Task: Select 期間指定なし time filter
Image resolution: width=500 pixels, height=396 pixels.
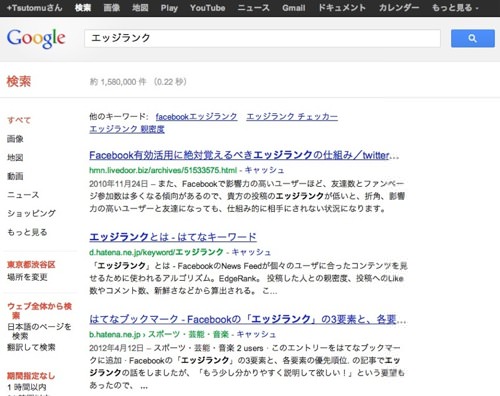Action: (x=31, y=376)
